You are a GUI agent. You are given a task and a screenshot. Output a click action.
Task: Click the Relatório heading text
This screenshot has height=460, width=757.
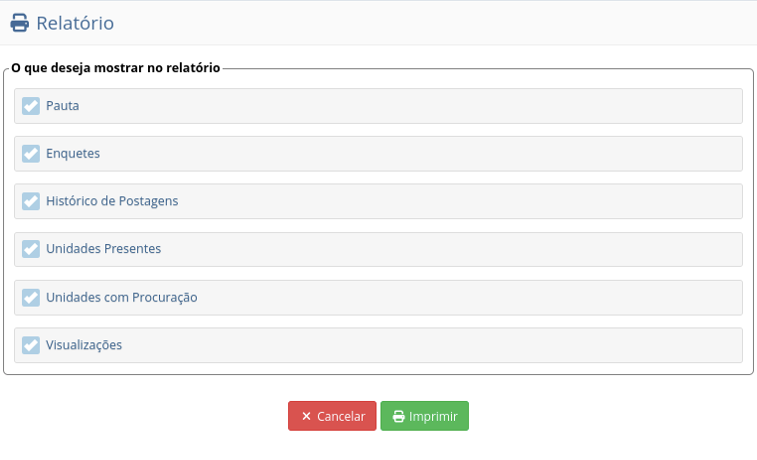coord(75,22)
